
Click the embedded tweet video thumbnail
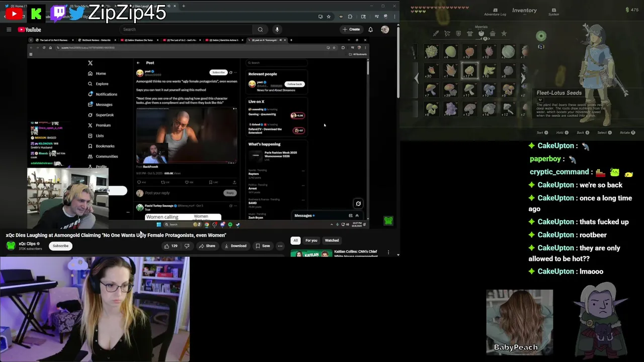(x=187, y=135)
